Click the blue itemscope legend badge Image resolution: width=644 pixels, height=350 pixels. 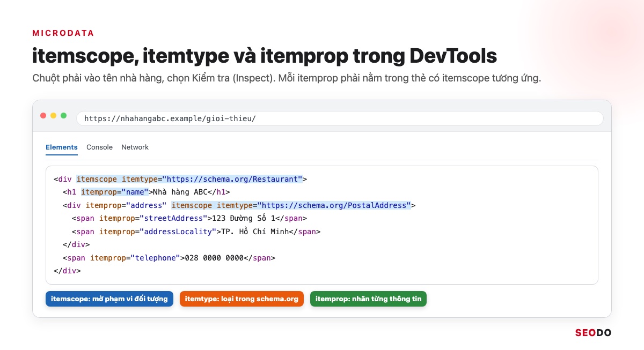pos(109,299)
